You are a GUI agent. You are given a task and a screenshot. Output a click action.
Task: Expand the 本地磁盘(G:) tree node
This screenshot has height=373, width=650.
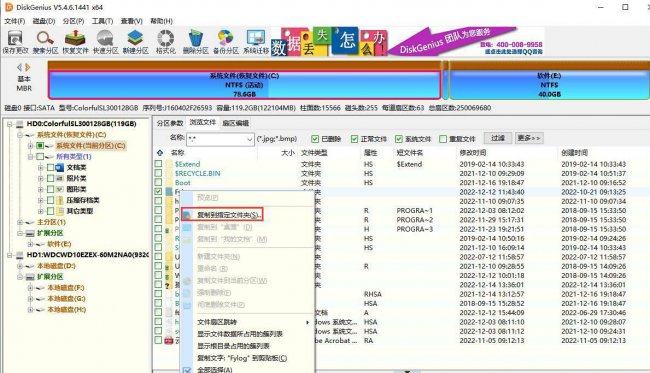[x=30, y=298]
